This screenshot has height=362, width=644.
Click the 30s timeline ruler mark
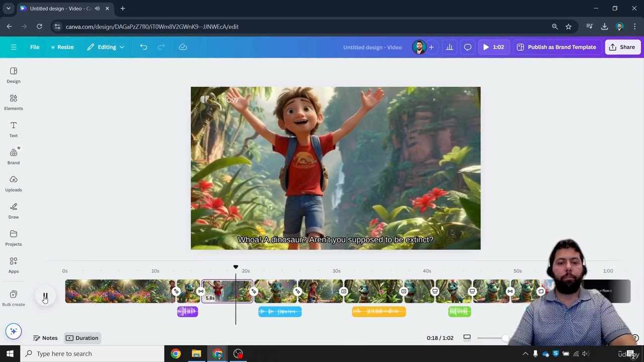click(x=336, y=271)
